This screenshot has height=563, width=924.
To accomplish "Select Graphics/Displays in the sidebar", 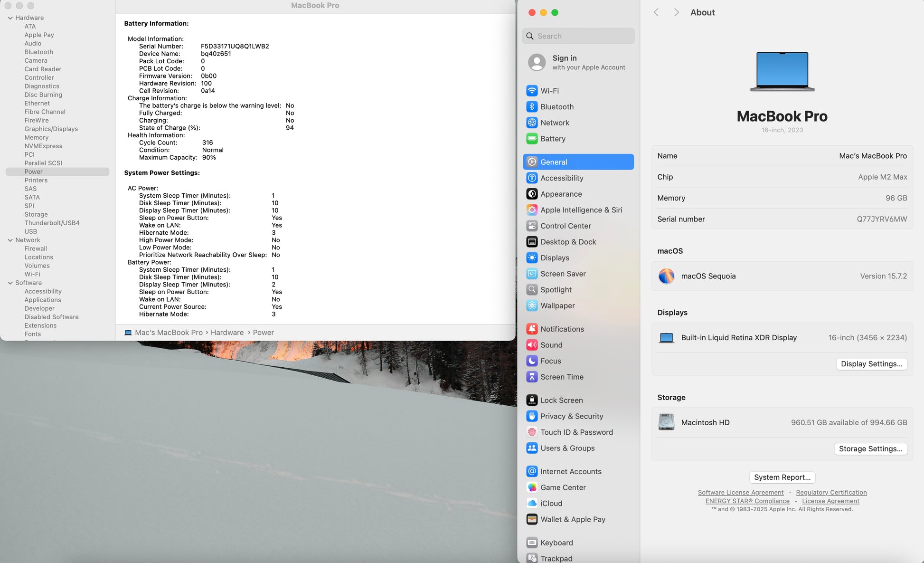I will click(x=51, y=129).
